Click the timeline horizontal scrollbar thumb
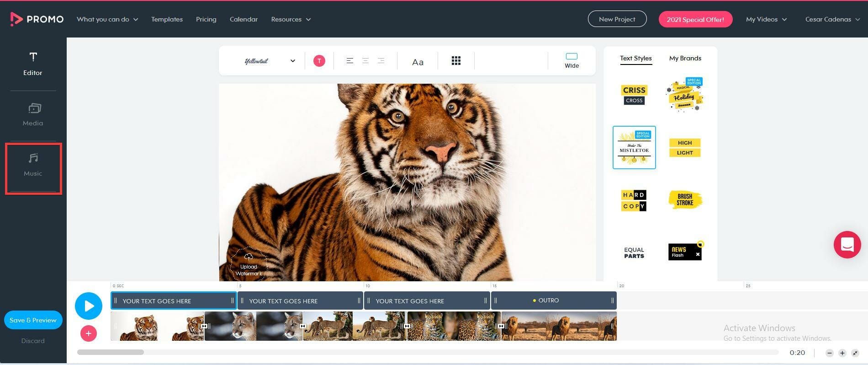Image resolution: width=868 pixels, height=365 pixels. [111, 352]
